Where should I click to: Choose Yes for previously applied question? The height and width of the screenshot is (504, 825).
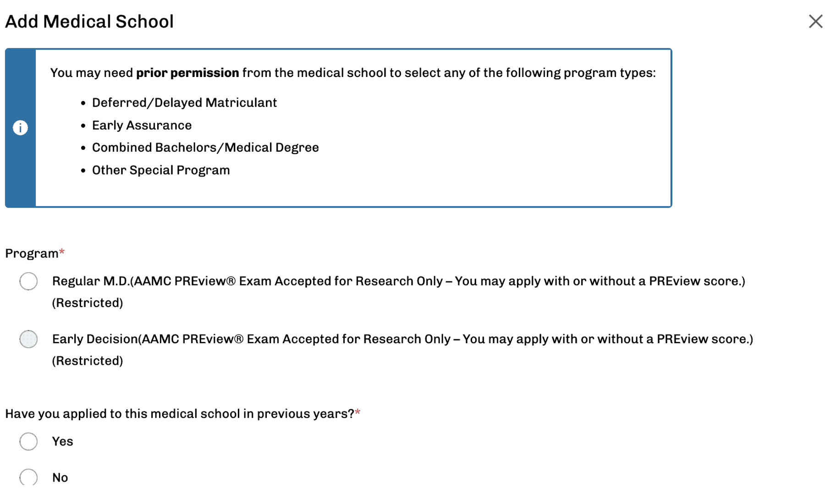pyautogui.click(x=28, y=441)
